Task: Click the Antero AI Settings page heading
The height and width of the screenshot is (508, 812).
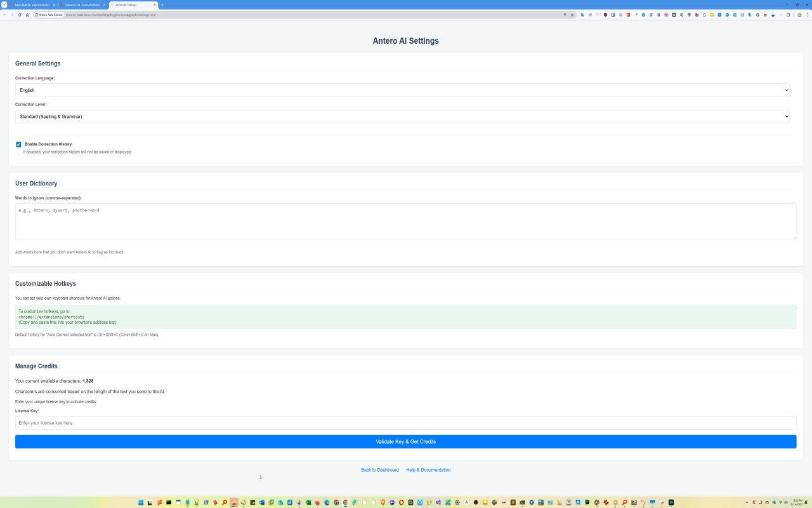Action: (x=405, y=41)
